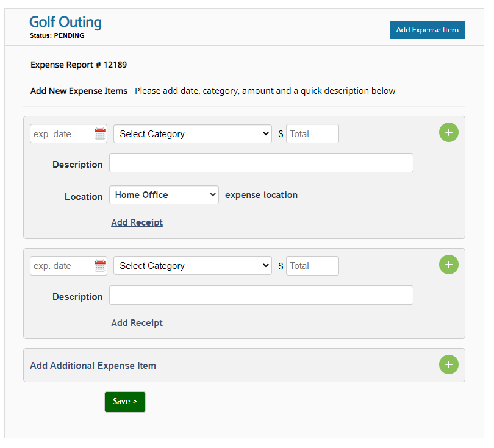
Task: Click the Add Additional Expense Item label
Action: 93,366
